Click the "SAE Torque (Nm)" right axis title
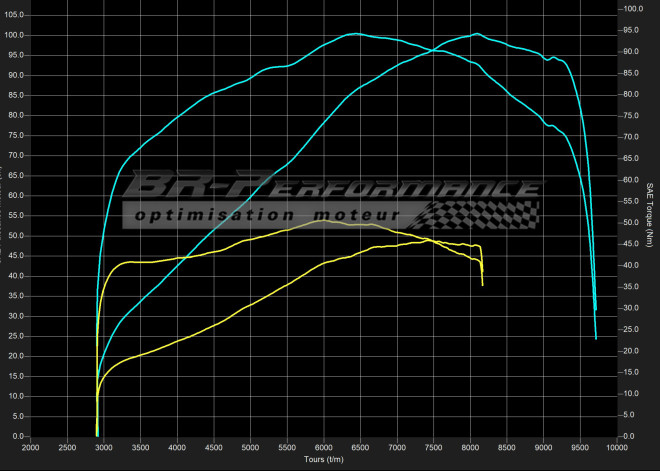The width and height of the screenshot is (660, 471). [x=650, y=215]
